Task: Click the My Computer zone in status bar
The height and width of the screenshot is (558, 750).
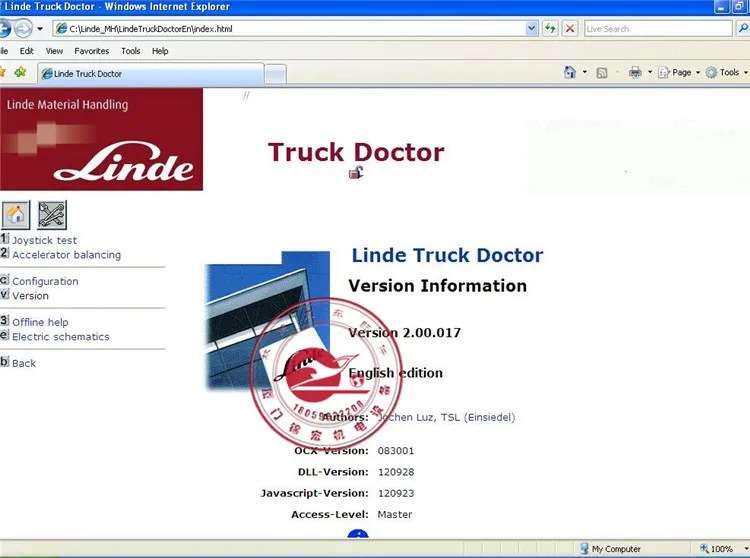Action: tap(610, 548)
